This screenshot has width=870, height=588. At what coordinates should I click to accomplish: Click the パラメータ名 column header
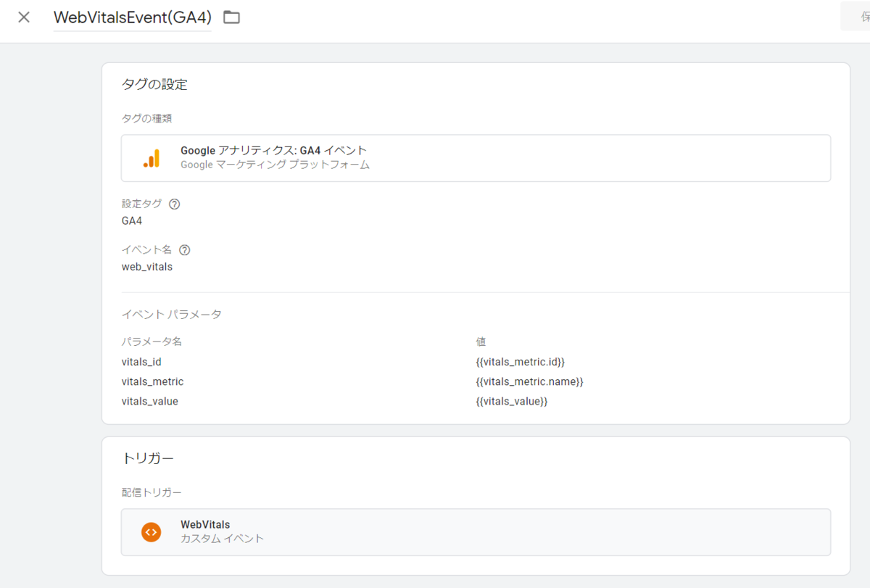point(152,341)
